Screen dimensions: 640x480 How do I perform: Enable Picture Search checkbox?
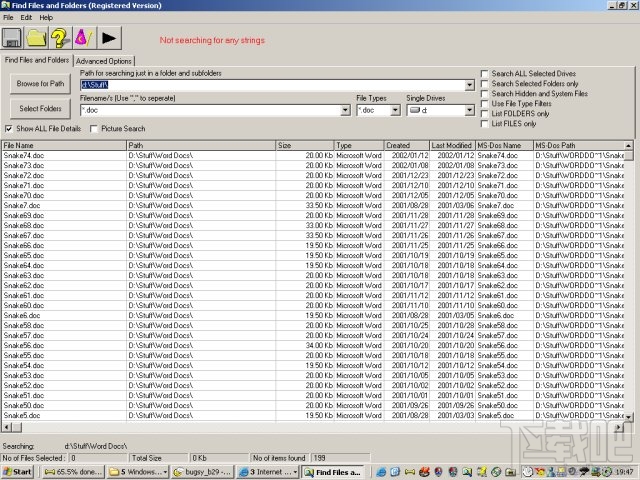[94, 129]
